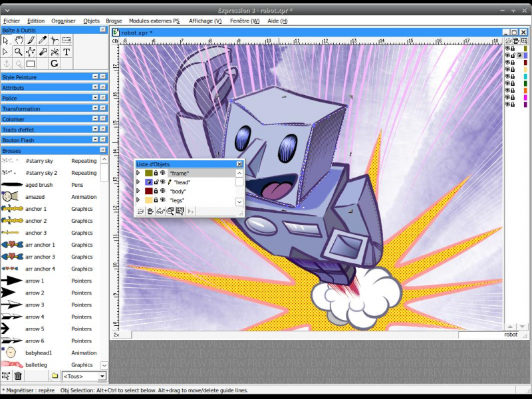Screen dimensions: 532x399
Task: Collapse the Style Peinture panel
Action: pyautogui.click(x=94, y=77)
